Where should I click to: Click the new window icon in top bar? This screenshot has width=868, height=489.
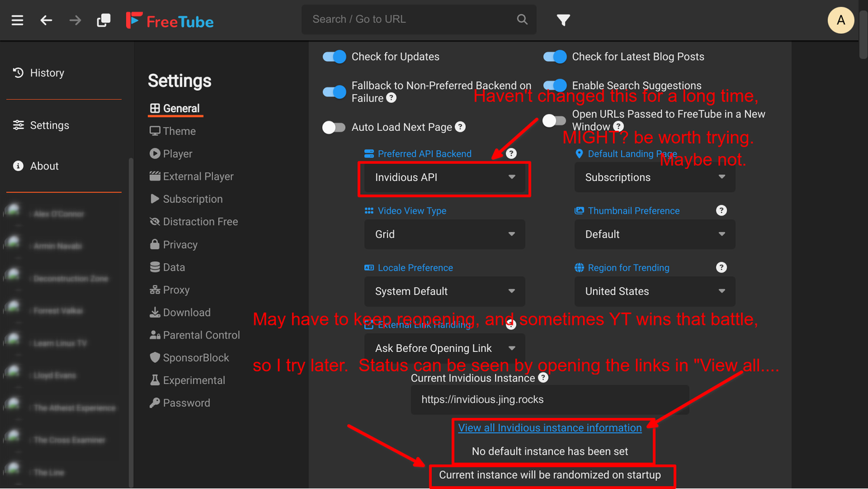(x=103, y=20)
